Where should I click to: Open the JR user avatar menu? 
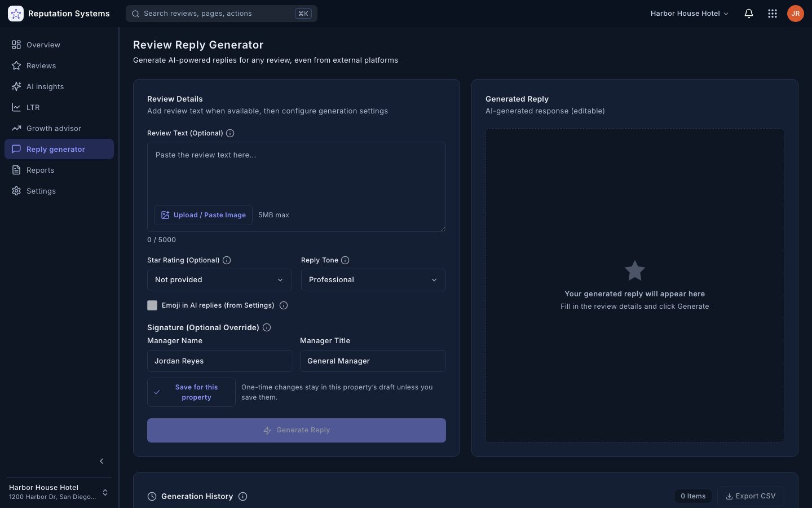pos(796,14)
